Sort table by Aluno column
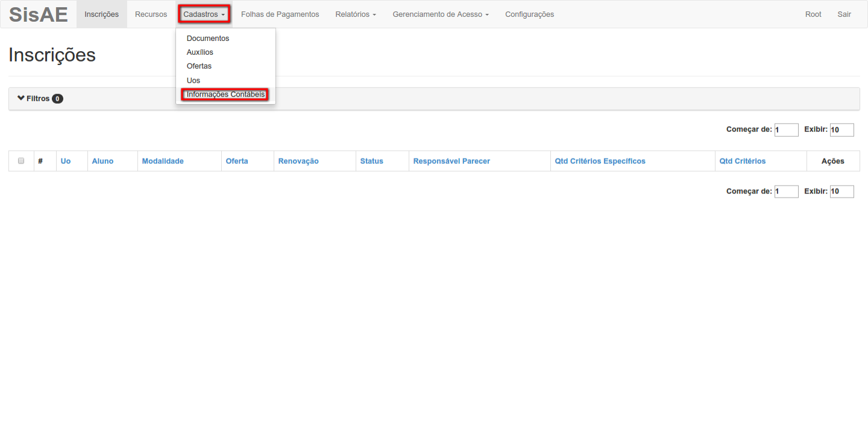Viewport: 868px width, 447px height. (x=102, y=161)
